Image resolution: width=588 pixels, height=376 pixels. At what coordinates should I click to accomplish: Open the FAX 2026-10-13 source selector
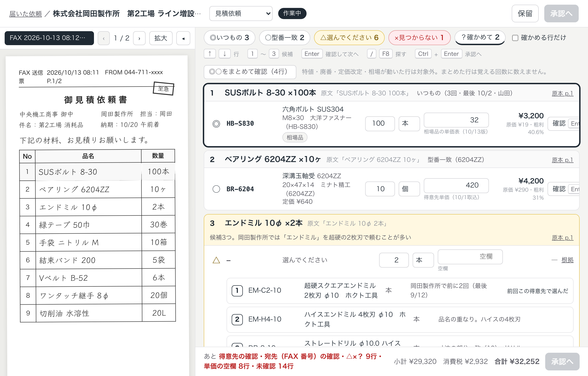tap(49, 38)
